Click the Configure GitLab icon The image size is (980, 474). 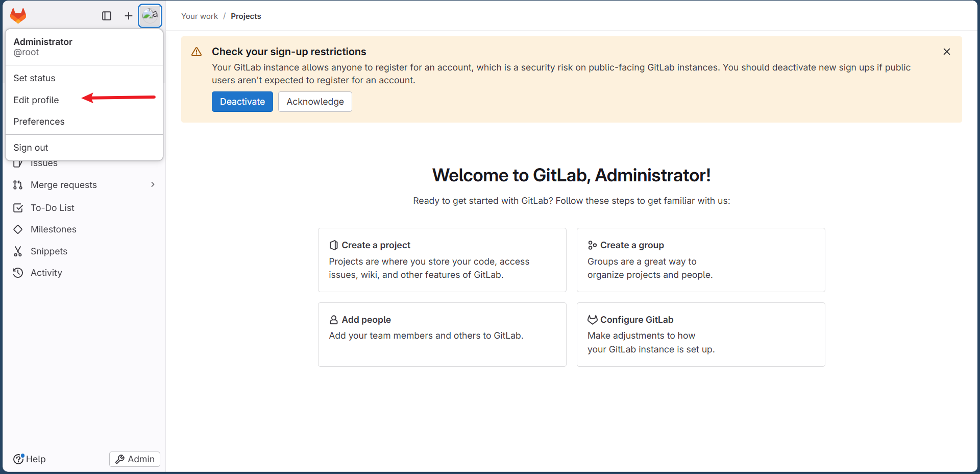(592, 320)
